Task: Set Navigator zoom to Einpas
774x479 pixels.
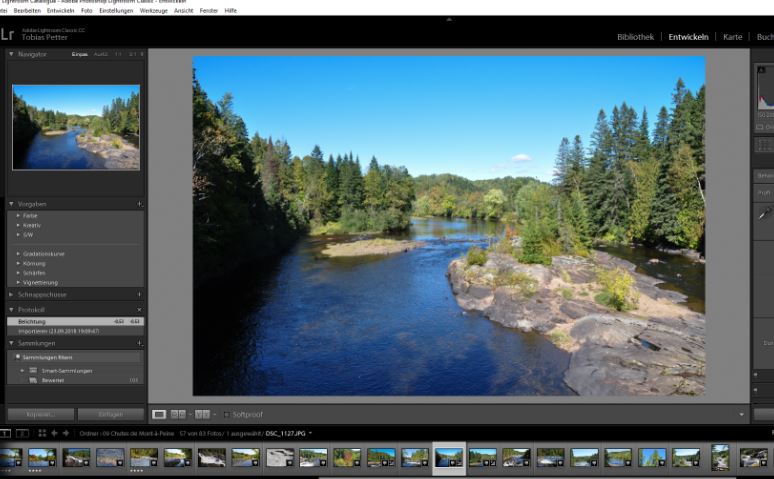Action: tap(79, 54)
